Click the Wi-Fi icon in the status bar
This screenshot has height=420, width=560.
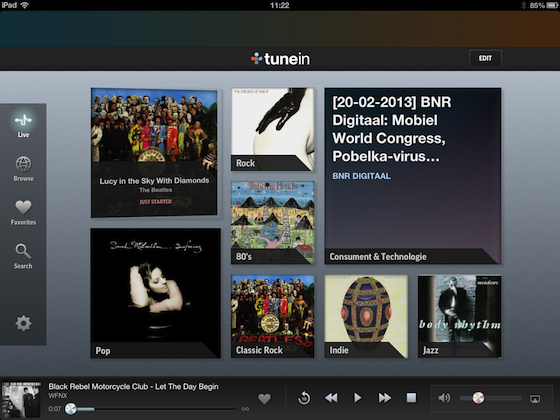25,5
